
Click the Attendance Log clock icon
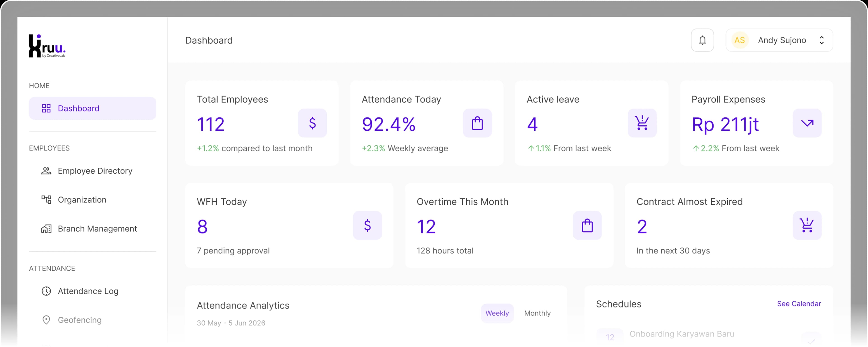tap(46, 291)
